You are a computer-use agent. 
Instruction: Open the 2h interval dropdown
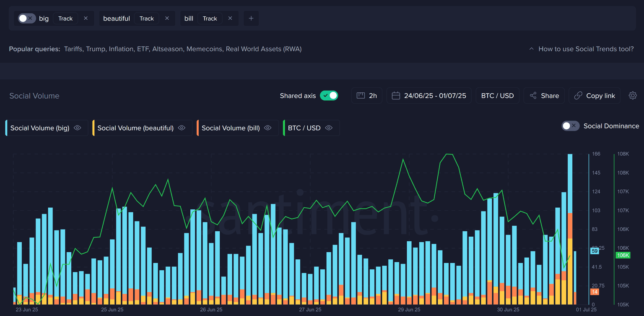(x=367, y=96)
